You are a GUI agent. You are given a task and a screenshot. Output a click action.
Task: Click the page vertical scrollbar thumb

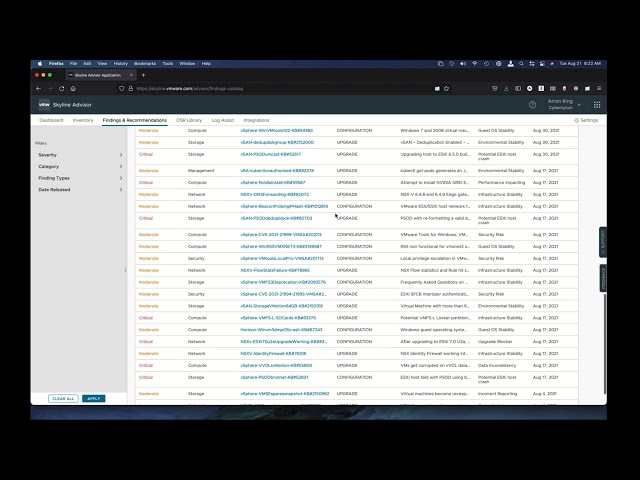[x=605, y=344]
